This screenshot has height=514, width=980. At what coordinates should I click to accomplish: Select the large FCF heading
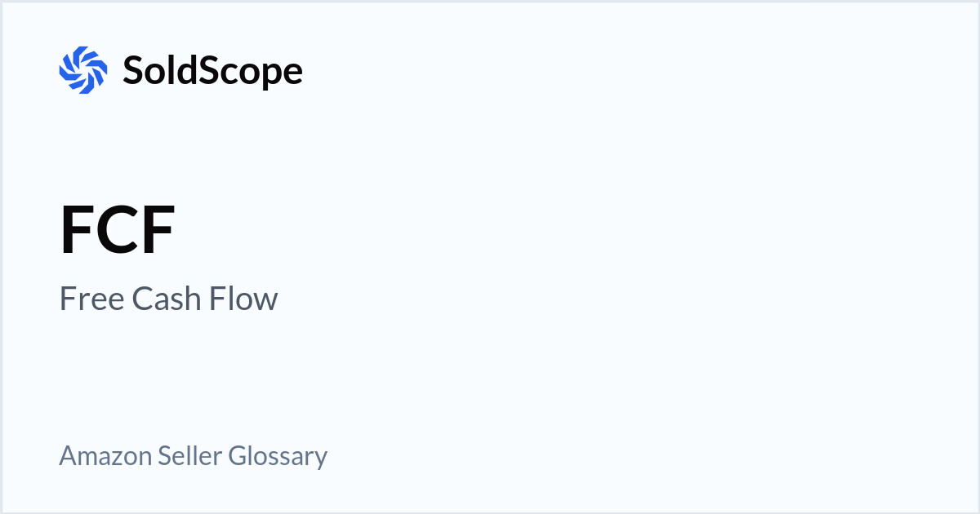click(x=118, y=231)
